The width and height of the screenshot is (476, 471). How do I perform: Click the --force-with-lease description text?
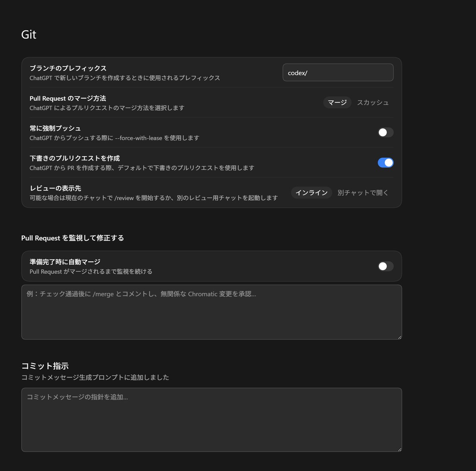tap(114, 138)
